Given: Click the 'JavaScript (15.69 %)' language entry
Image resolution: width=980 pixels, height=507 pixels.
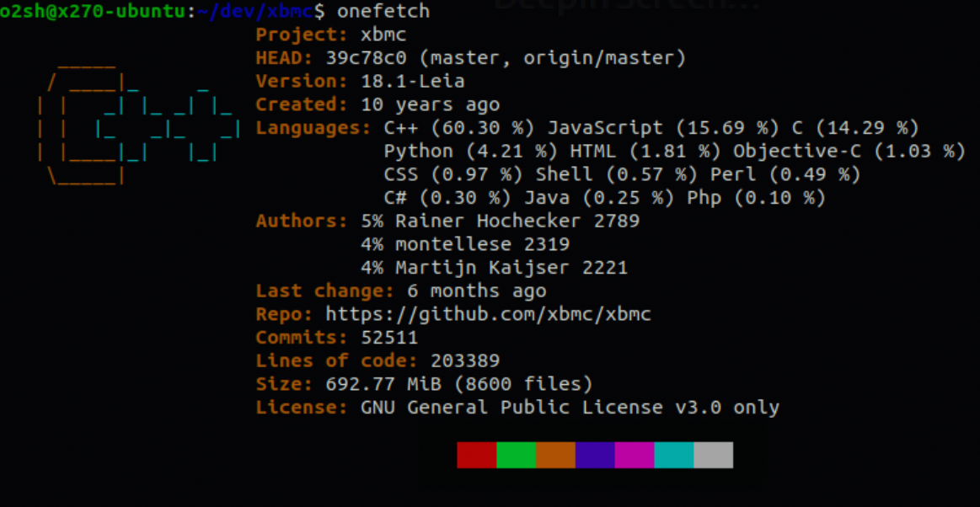Looking at the screenshot, I should click(x=663, y=129).
